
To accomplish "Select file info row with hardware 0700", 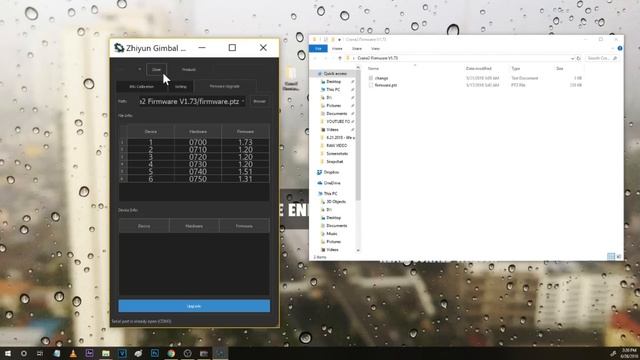I will coord(194,142).
